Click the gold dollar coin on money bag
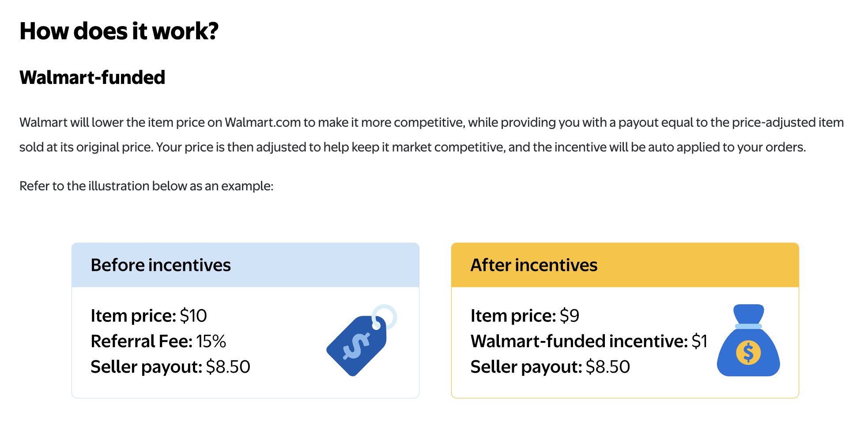This screenshot has width=868, height=439. (748, 352)
